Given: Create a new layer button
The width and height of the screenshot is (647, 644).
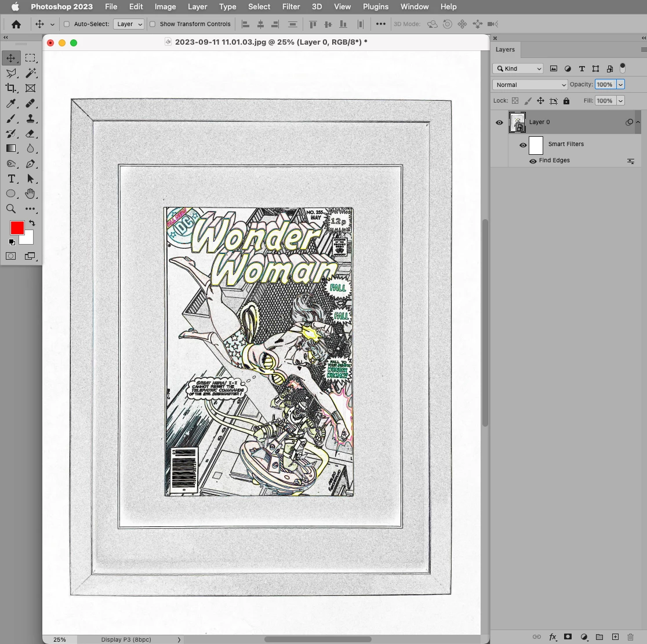Looking at the screenshot, I should [x=615, y=637].
